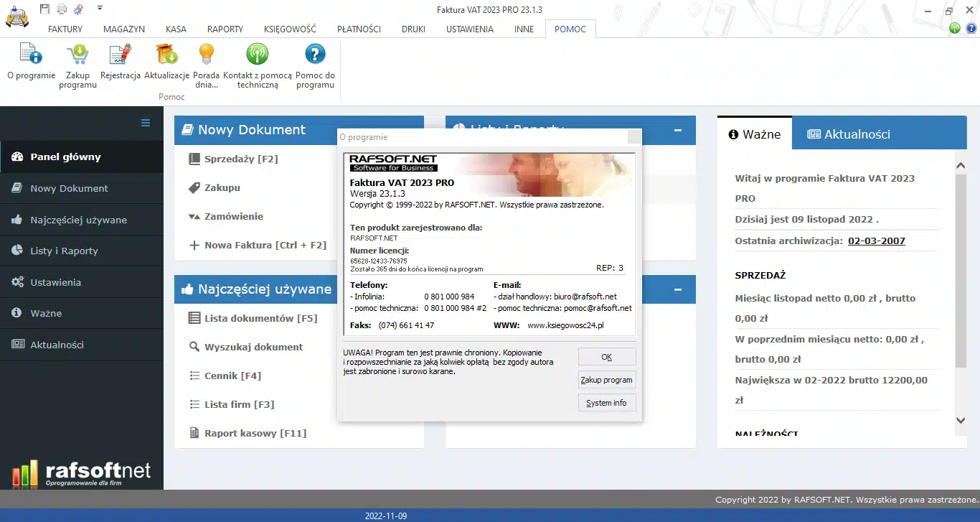980x522 pixels.
Task: Open Lista dokumentów [F5] shortcut
Action: (x=260, y=318)
